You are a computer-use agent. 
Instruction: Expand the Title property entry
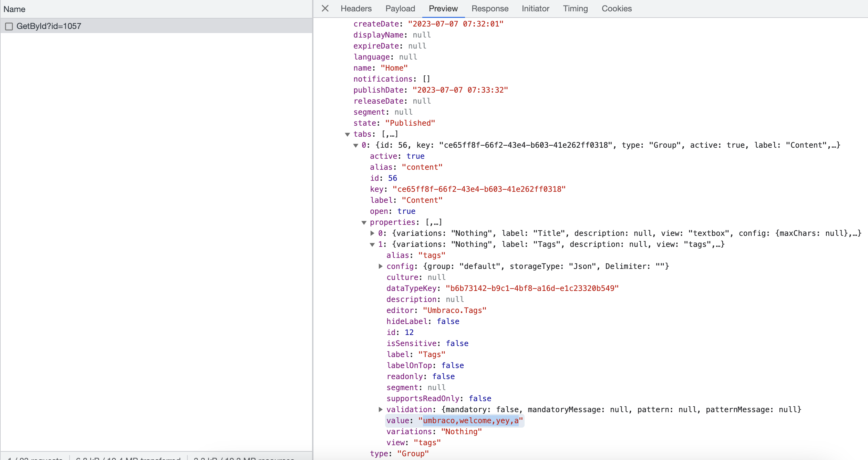(x=372, y=233)
